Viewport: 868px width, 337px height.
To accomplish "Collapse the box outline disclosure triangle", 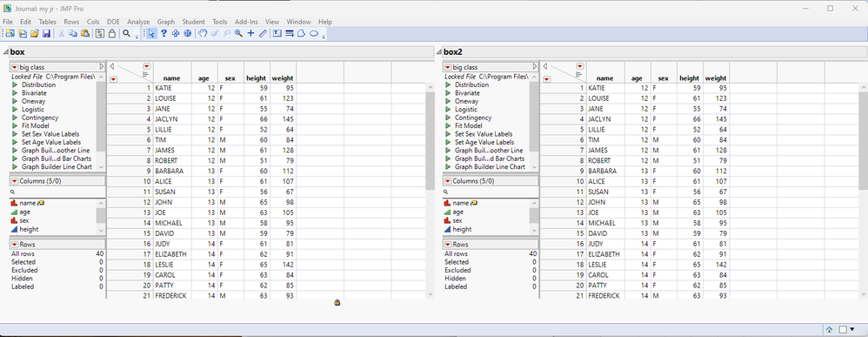I will 5,52.
